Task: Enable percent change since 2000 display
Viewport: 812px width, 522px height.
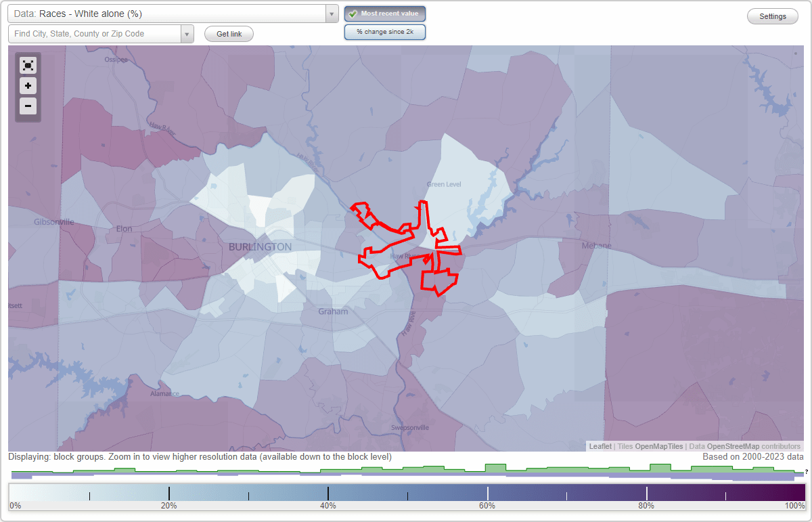Action: pyautogui.click(x=385, y=31)
